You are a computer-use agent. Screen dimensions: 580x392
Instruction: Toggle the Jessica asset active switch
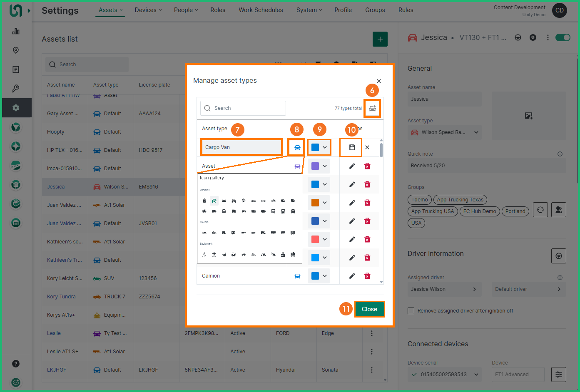(563, 37)
